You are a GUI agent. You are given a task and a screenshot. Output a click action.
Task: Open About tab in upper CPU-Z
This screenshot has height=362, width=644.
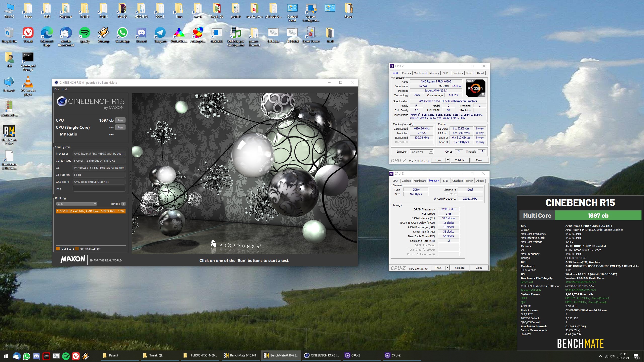[480, 73]
